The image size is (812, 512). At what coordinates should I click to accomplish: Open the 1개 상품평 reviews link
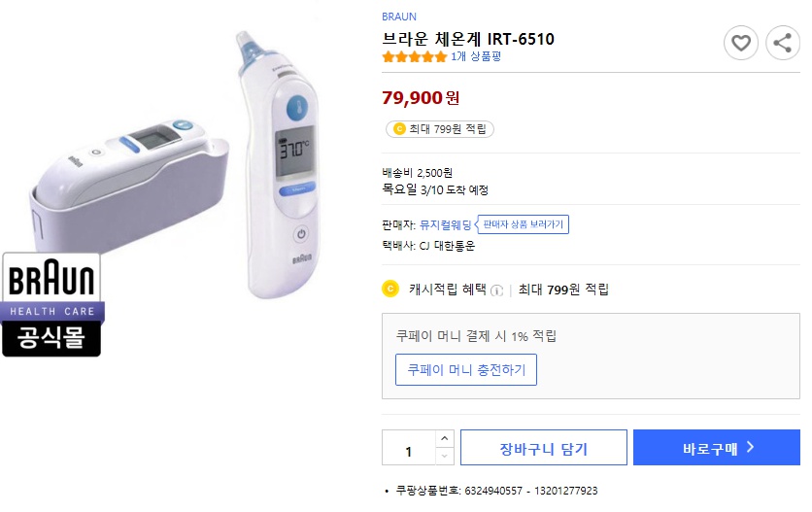point(476,56)
